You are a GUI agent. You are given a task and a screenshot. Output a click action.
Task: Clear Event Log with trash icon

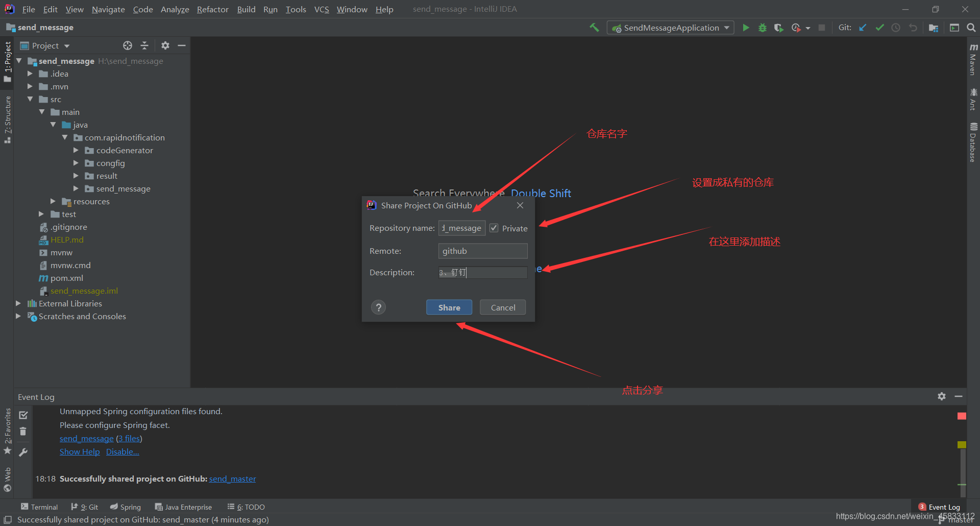tap(23, 432)
